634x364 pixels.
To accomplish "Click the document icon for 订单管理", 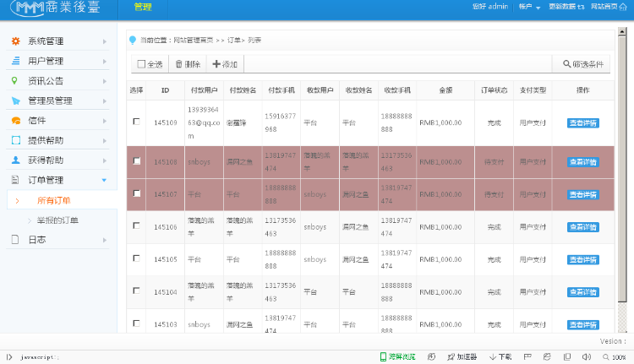I will tap(15, 180).
